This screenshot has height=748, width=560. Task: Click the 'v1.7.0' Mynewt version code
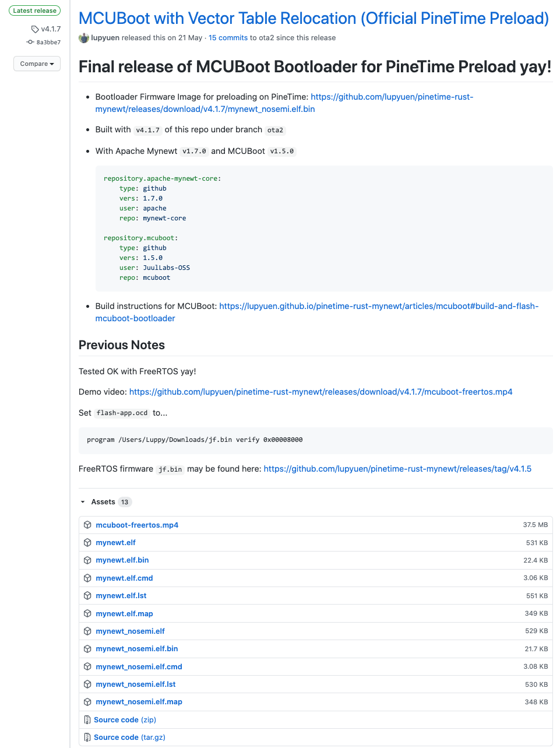(194, 151)
